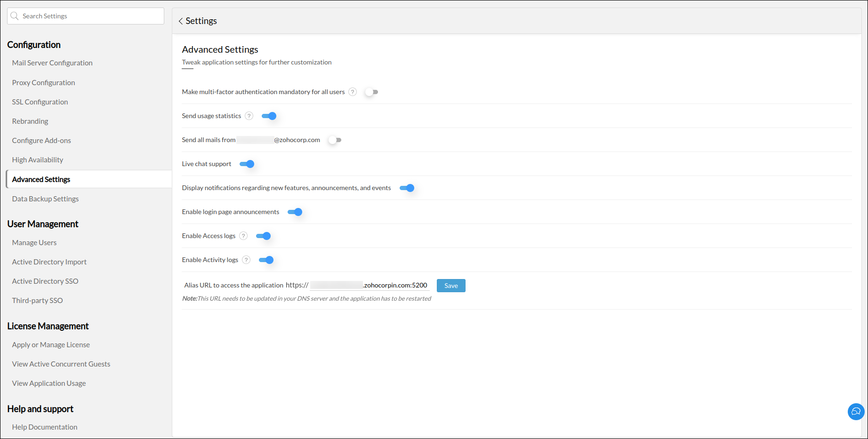868x439 pixels.
Task: Click the alias URL text field
Action: point(370,285)
